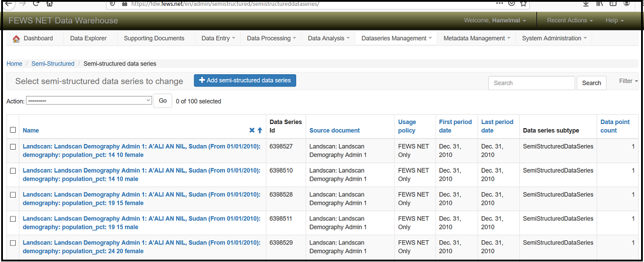644x262 pixels.
Task: Open the browser downloads icon
Action: pyautogui.click(x=586, y=4)
